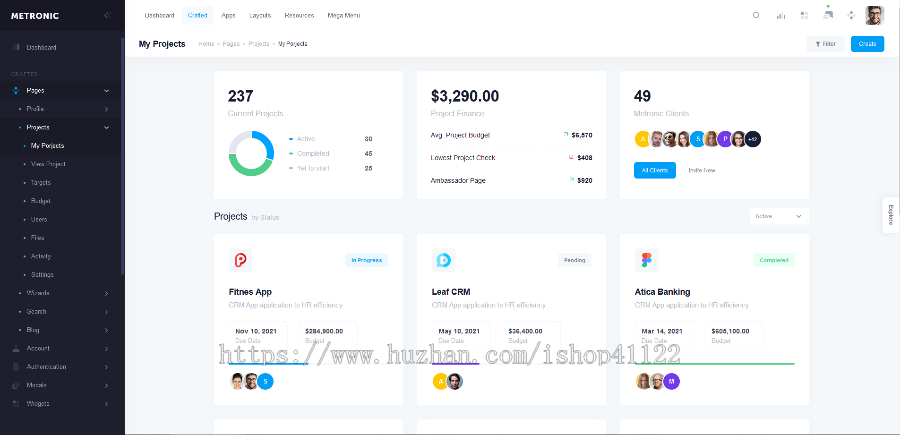Click the Authentication icon in the sidebar

(16, 367)
